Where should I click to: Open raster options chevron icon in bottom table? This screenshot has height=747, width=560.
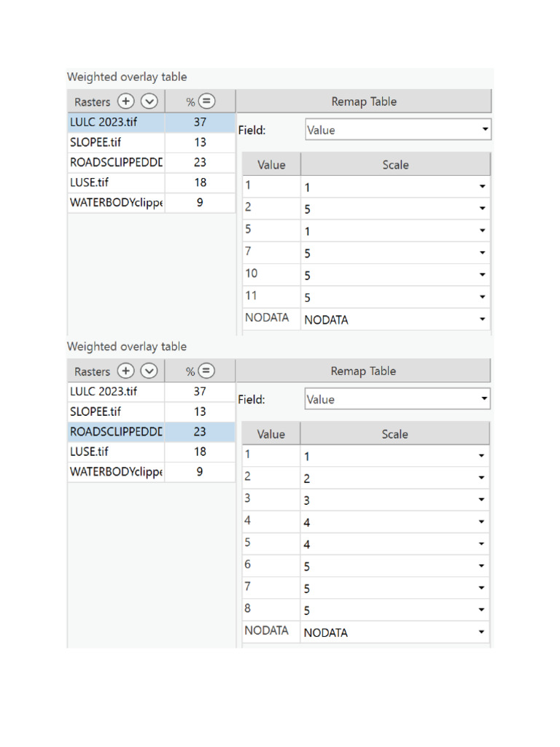point(149,371)
